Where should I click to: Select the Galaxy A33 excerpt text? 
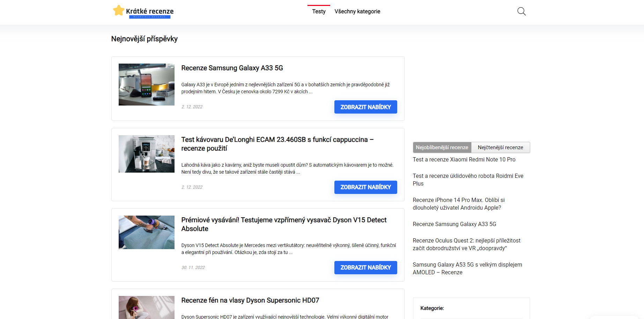[286, 88]
